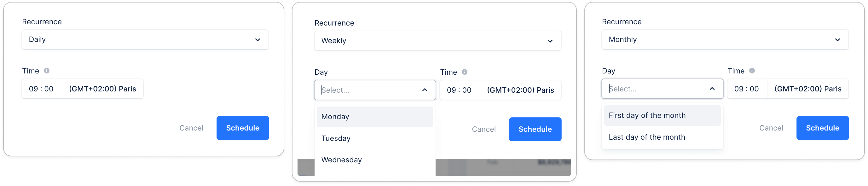Click the Time info icon in Daily panel
This screenshot has width=868, height=186.
click(x=47, y=71)
